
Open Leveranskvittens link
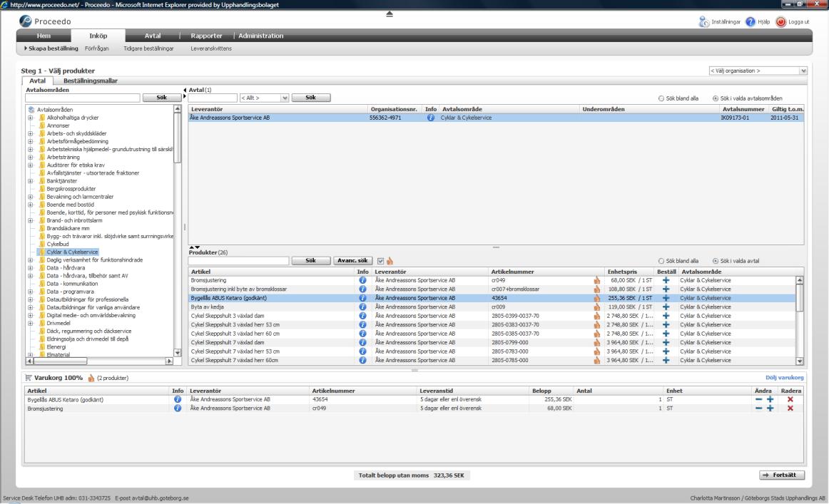(x=211, y=48)
